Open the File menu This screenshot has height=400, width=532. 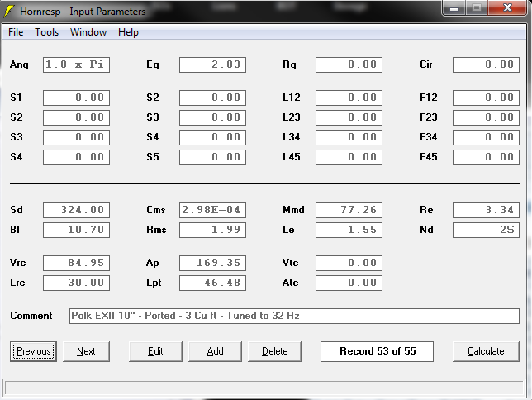click(x=16, y=32)
